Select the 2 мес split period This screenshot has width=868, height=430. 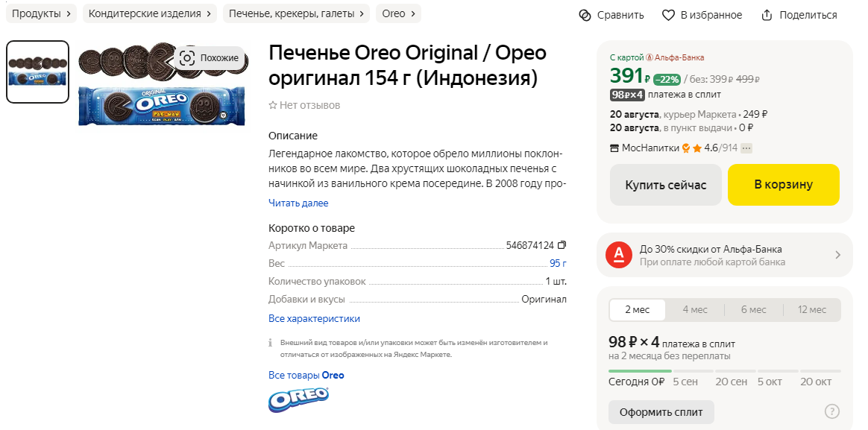[x=637, y=310]
